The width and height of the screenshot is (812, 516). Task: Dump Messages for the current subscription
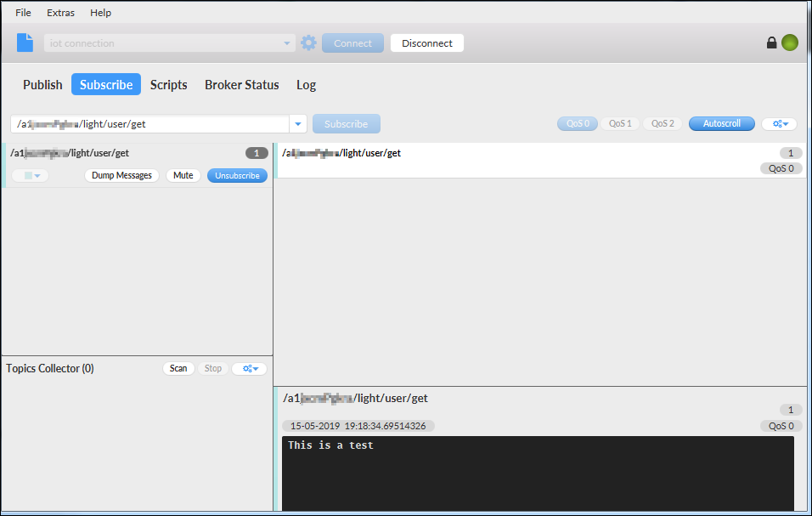tap(121, 175)
